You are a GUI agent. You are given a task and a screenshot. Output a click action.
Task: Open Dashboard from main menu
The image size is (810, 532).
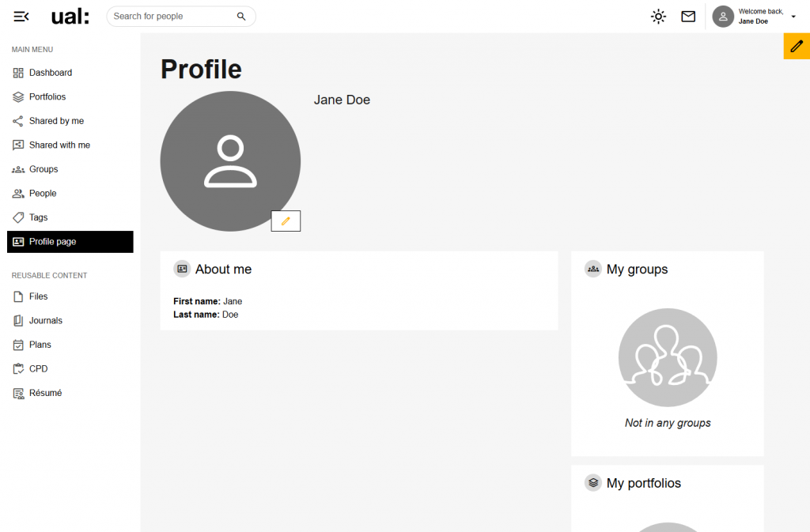coord(70,73)
